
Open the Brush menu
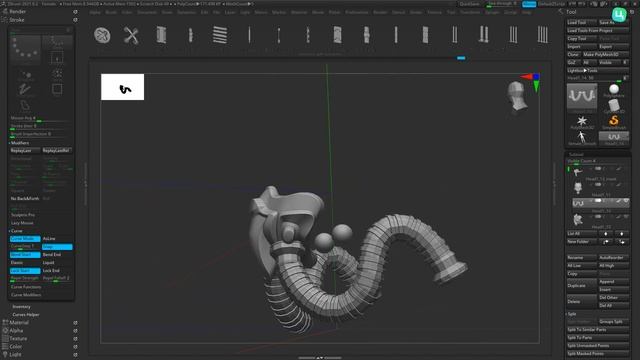point(111,12)
